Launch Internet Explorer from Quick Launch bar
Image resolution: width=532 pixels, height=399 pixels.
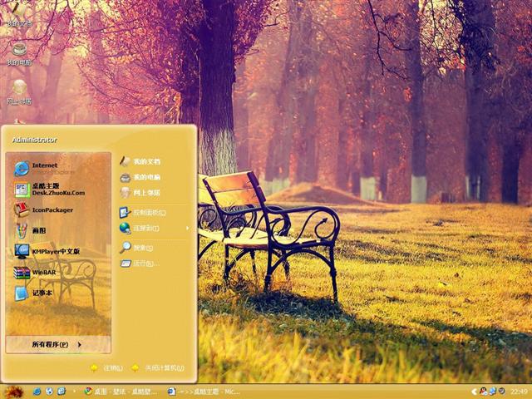coord(37,392)
